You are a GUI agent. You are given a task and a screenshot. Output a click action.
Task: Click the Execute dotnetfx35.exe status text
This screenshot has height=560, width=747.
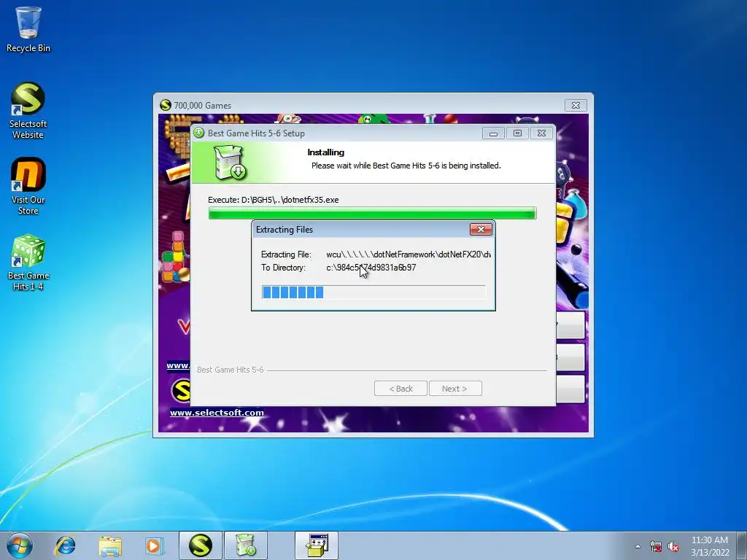tap(274, 200)
